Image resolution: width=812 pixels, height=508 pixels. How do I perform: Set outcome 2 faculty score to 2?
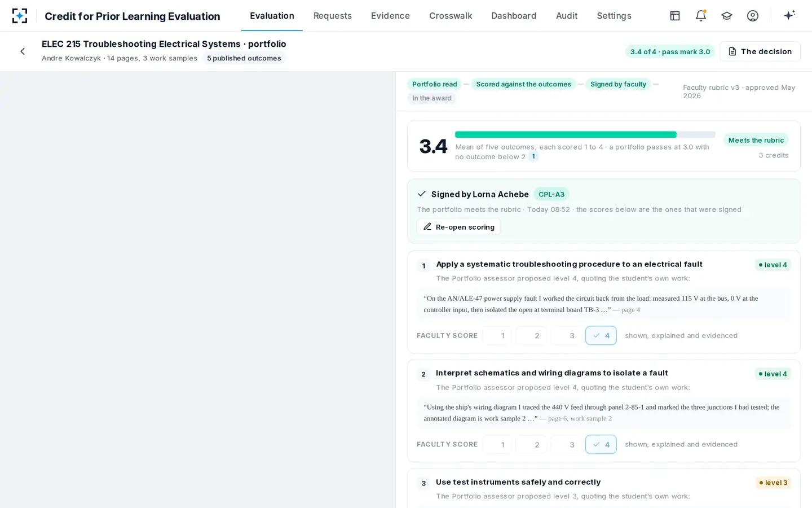coord(532,444)
